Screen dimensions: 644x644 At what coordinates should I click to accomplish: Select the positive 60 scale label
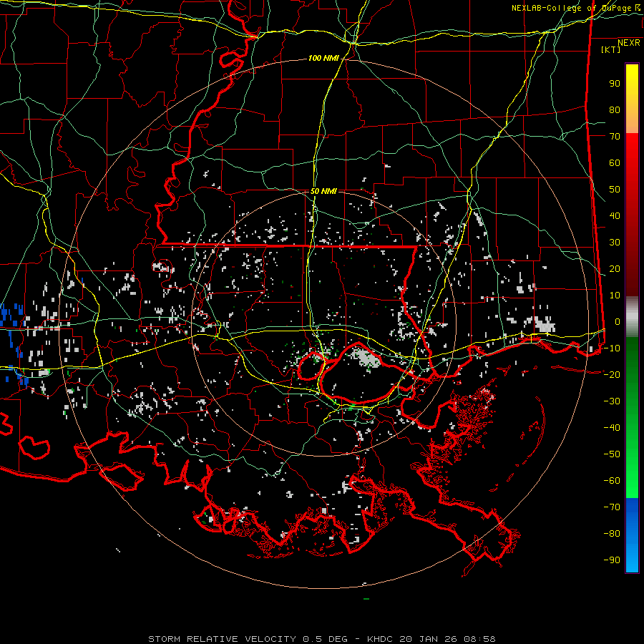615,163
